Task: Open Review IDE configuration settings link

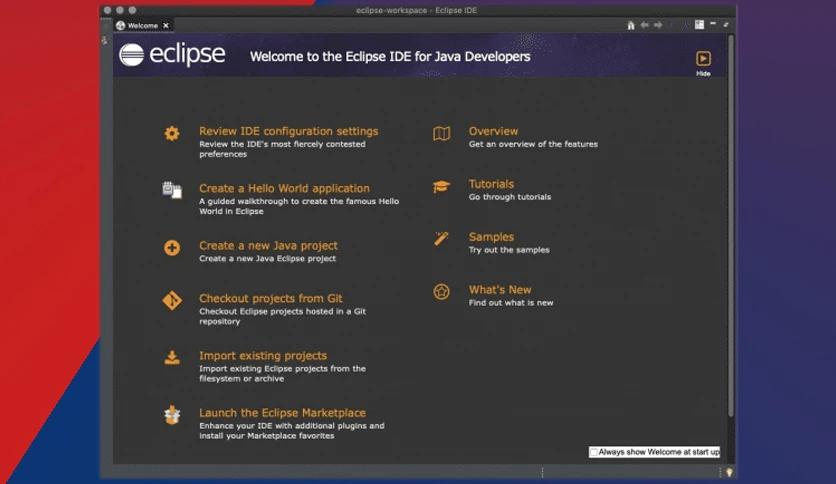Action: 288,131
